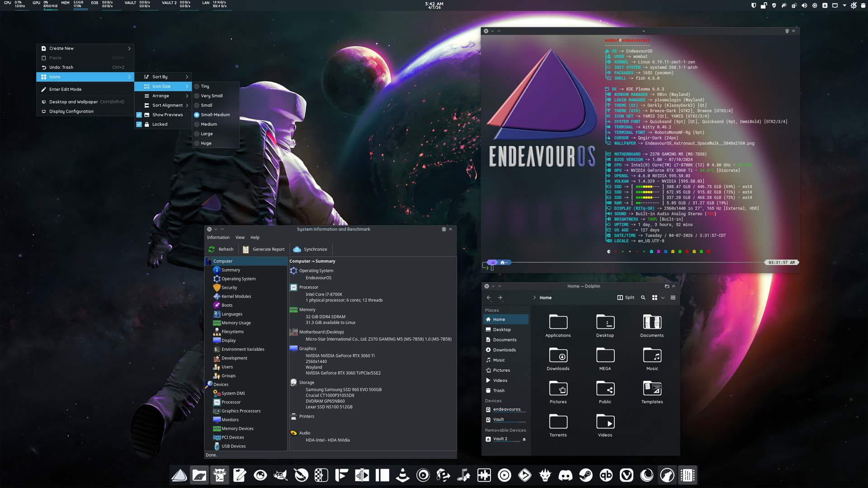Click the Split view button in Dolphin
This screenshot has height=488, width=868.
tap(626, 297)
